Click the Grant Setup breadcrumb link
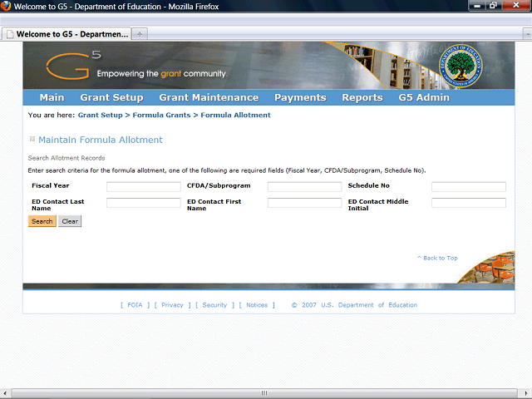 tap(100, 115)
